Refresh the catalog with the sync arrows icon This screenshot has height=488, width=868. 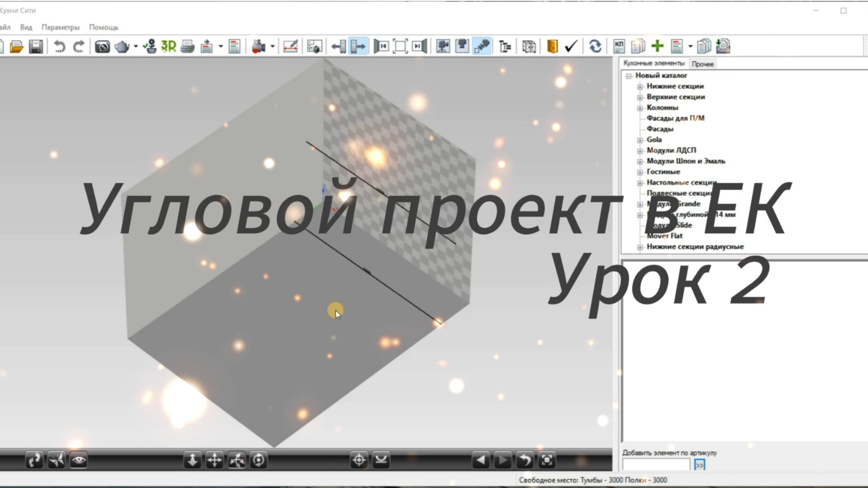click(x=596, y=46)
